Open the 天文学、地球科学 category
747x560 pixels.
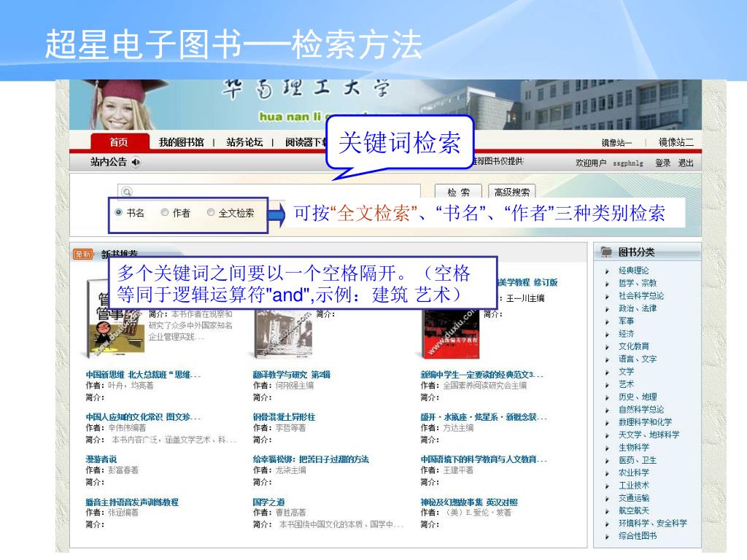point(649,435)
